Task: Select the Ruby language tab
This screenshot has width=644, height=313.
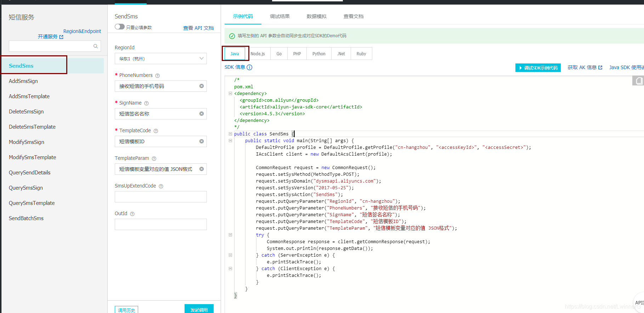Action: 361,54
